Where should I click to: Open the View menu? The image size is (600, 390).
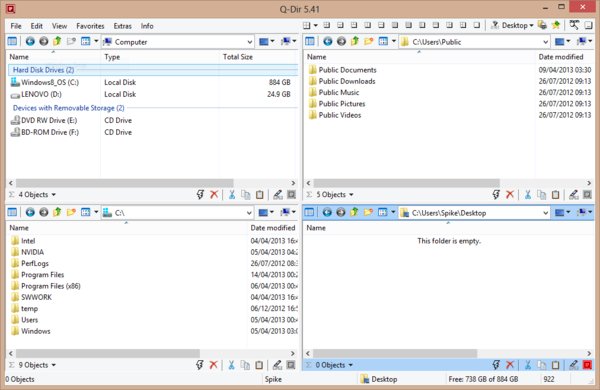(59, 26)
